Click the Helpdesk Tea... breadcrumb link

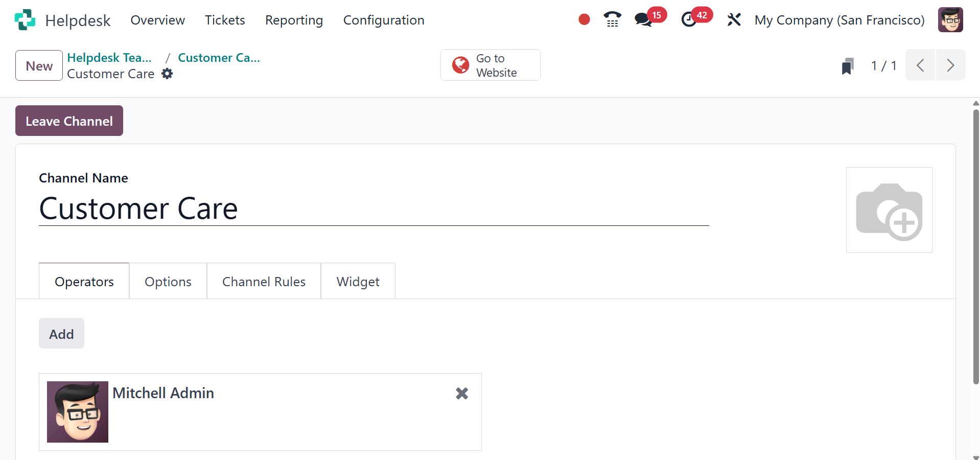pyautogui.click(x=109, y=58)
